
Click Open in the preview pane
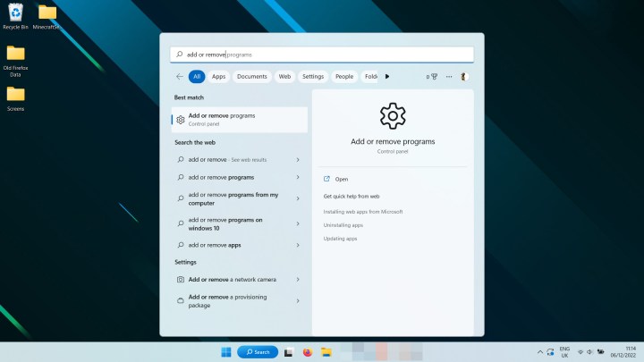pyautogui.click(x=342, y=180)
